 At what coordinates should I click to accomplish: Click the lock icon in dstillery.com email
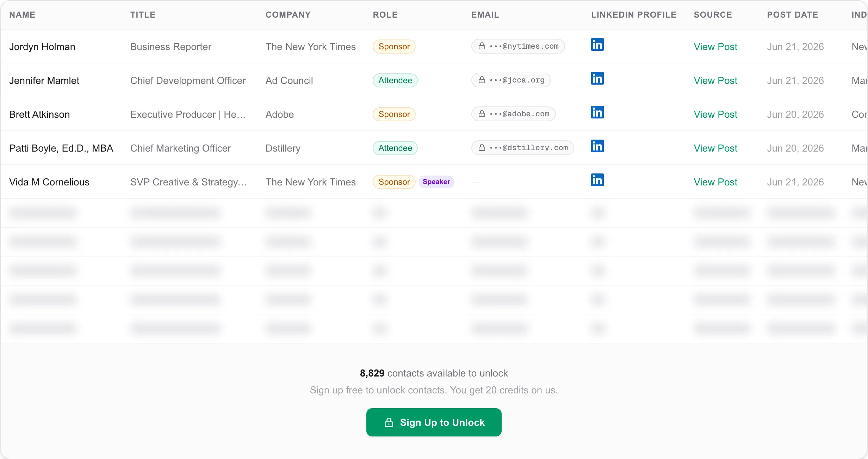coord(482,148)
